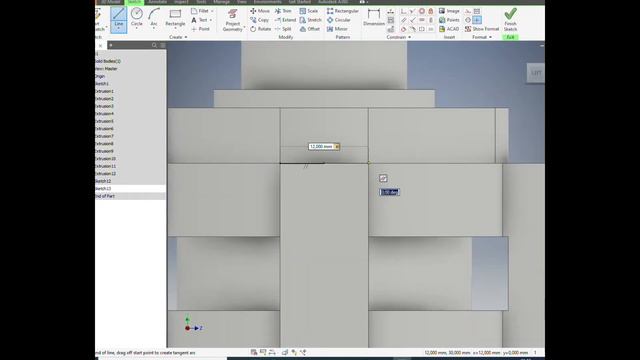Image resolution: width=640 pixels, height=360 pixels.
Task: Toggle the highlighted centerline format button
Action: point(477,20)
